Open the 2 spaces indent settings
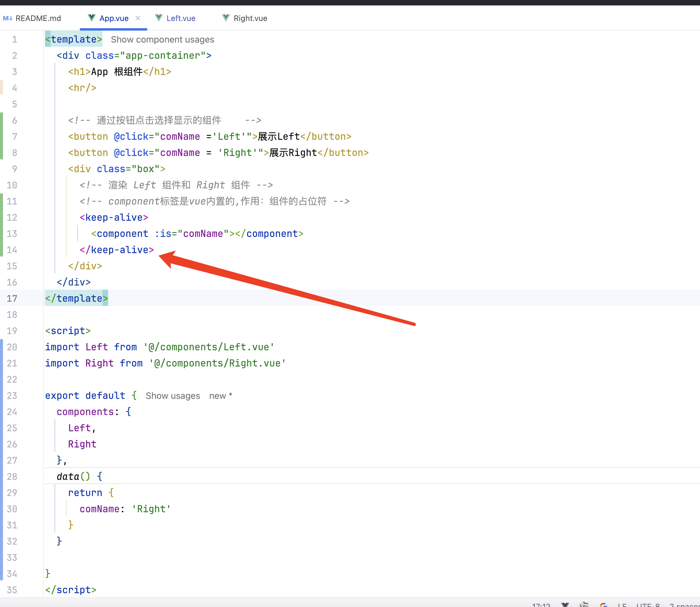Viewport: 700px width, 607px height. click(x=684, y=605)
